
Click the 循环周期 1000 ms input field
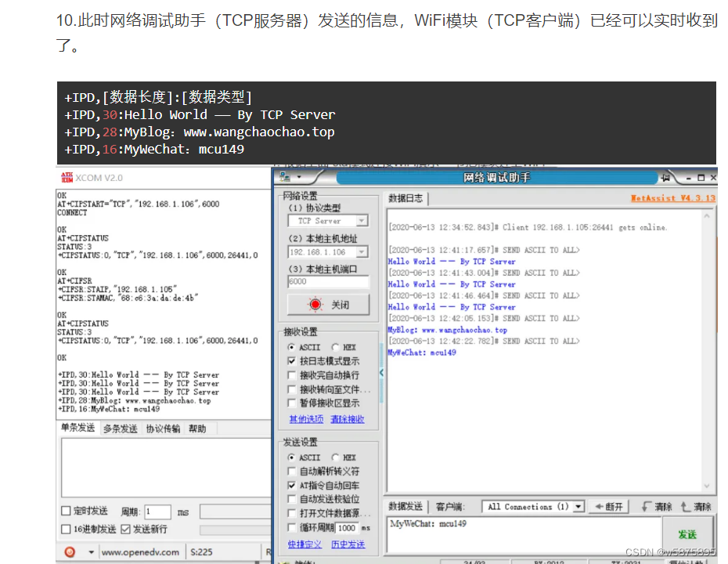click(348, 528)
